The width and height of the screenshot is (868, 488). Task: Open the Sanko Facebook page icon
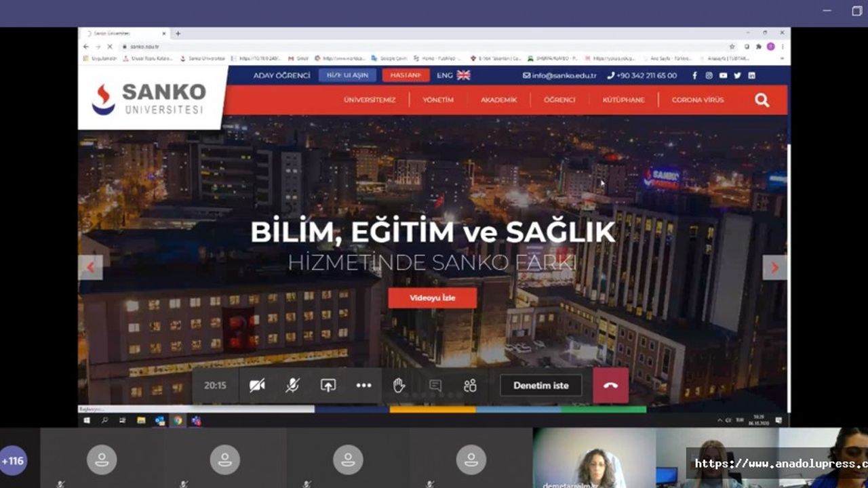(694, 75)
